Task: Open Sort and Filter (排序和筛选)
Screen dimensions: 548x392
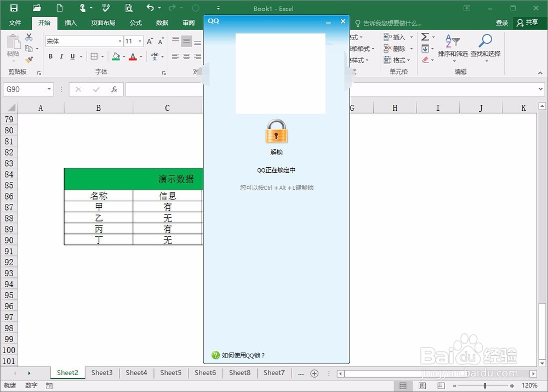Action: [x=453, y=48]
